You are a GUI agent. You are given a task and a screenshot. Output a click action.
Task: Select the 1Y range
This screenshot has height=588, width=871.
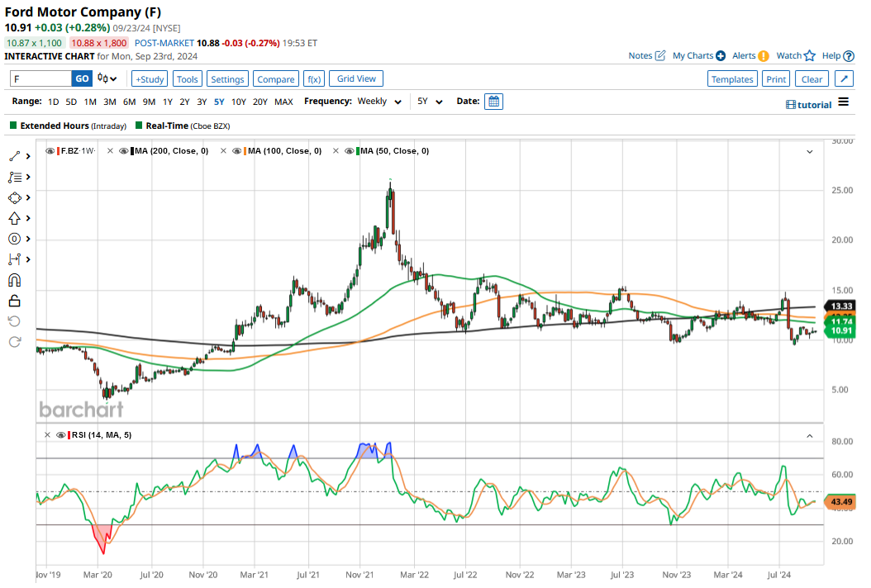click(168, 102)
